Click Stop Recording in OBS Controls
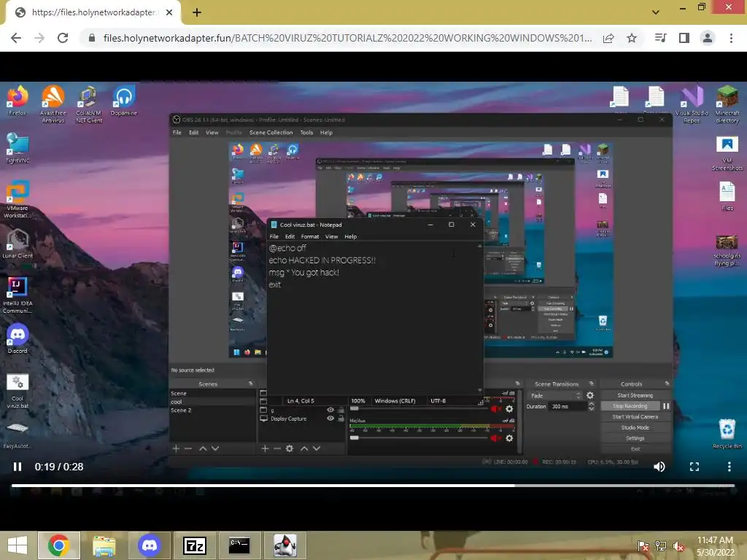The width and height of the screenshot is (747, 560). 630,405
